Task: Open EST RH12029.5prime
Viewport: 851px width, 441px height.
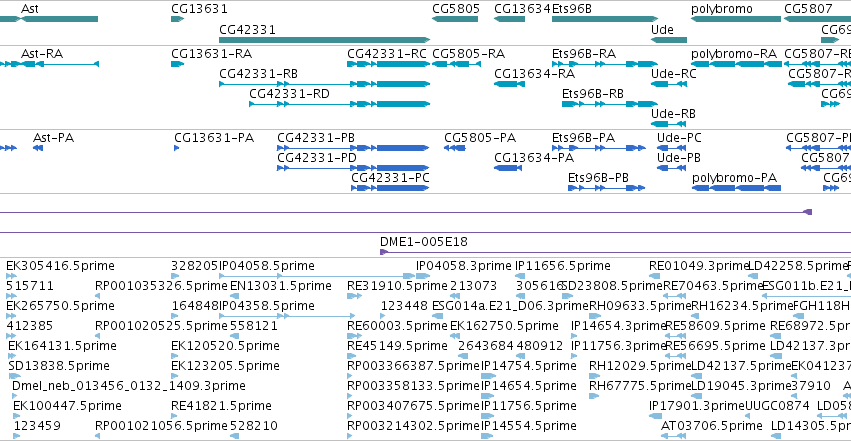Action: pyautogui.click(x=640, y=366)
